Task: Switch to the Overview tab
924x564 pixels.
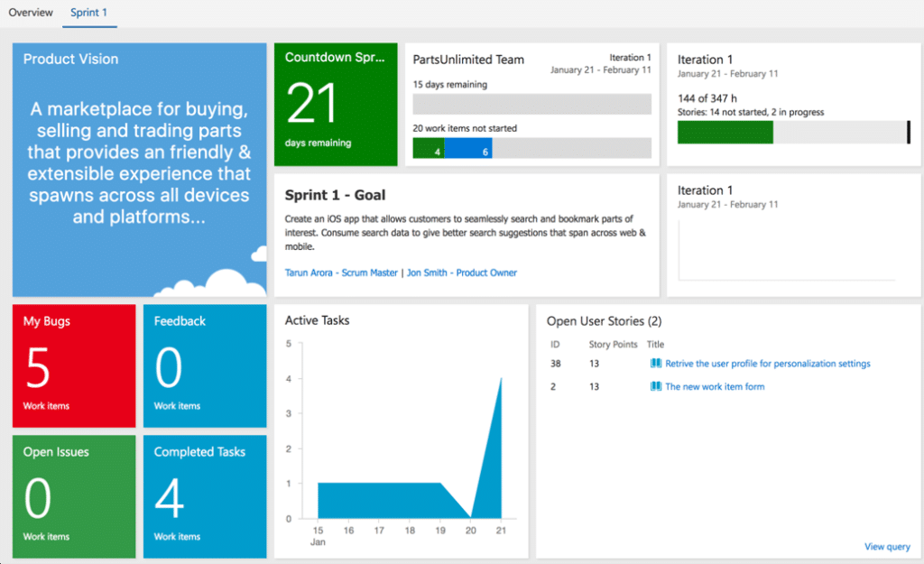Action: [31, 13]
